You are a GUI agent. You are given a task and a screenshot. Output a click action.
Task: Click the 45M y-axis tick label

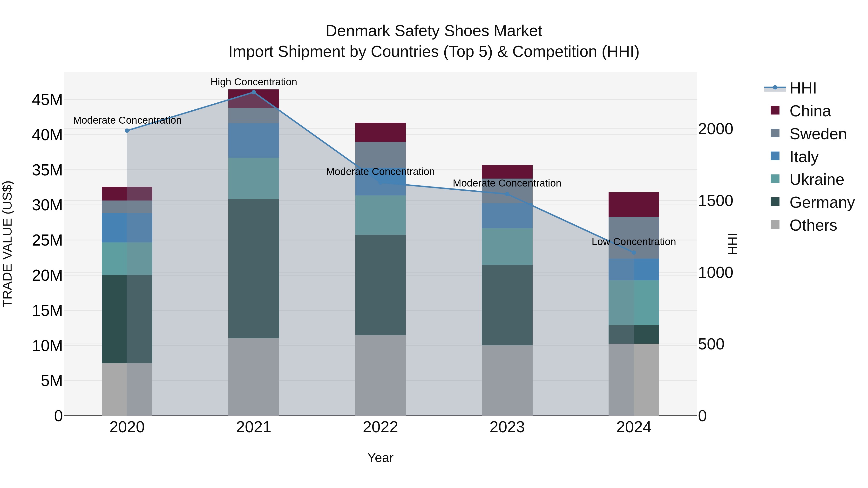[47, 100]
